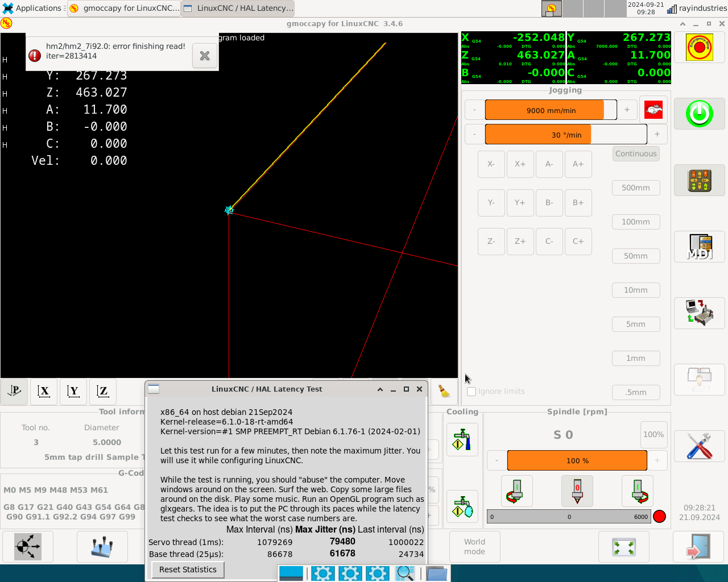Screen dimensions: 728x582
Task: Exit gmoccapy using the door icon
Action: [x=699, y=547]
